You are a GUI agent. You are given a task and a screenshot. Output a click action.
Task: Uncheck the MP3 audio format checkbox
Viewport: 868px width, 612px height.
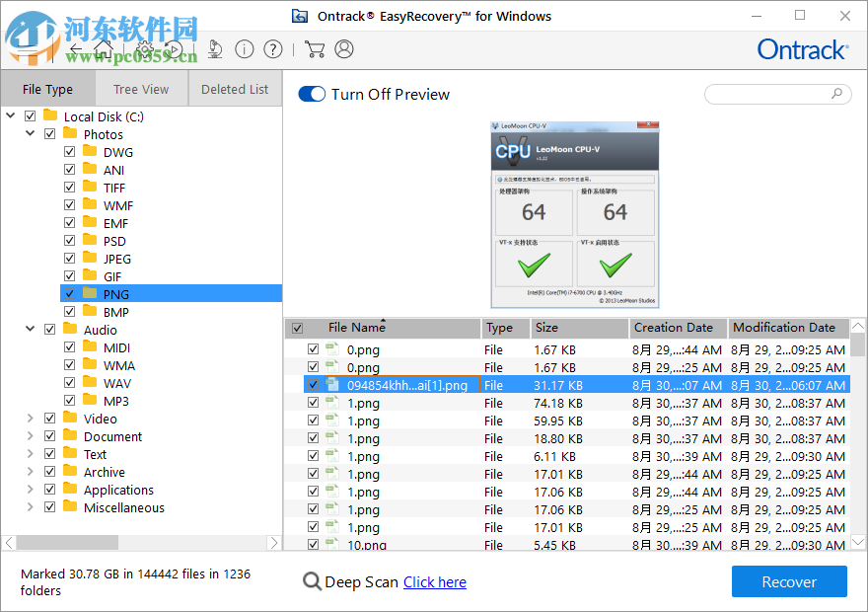[68, 400]
